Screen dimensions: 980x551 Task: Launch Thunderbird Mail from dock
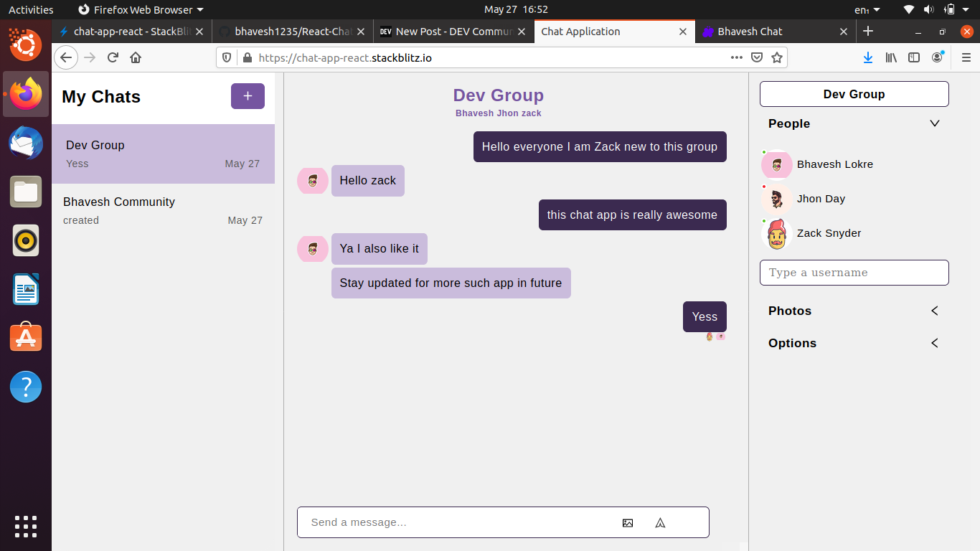tap(26, 143)
